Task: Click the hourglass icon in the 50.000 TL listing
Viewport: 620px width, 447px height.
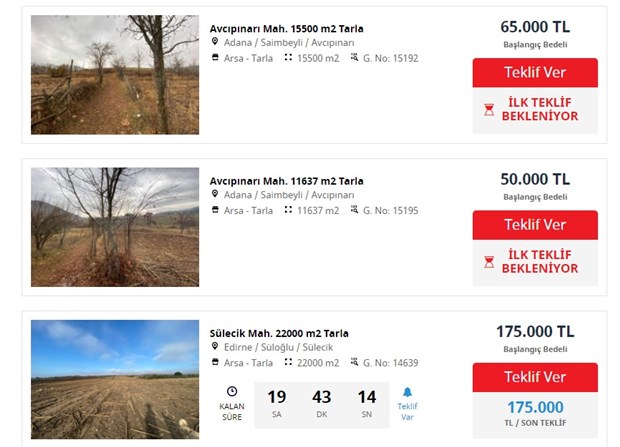Action: point(489,262)
